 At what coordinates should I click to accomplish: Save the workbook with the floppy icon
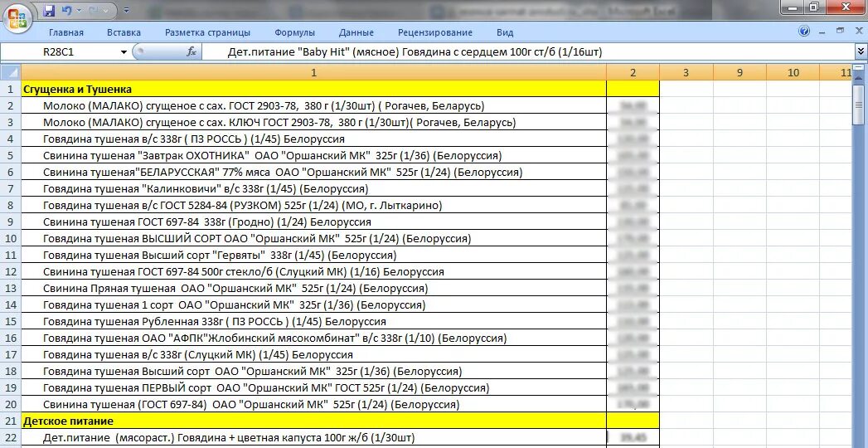tap(49, 11)
